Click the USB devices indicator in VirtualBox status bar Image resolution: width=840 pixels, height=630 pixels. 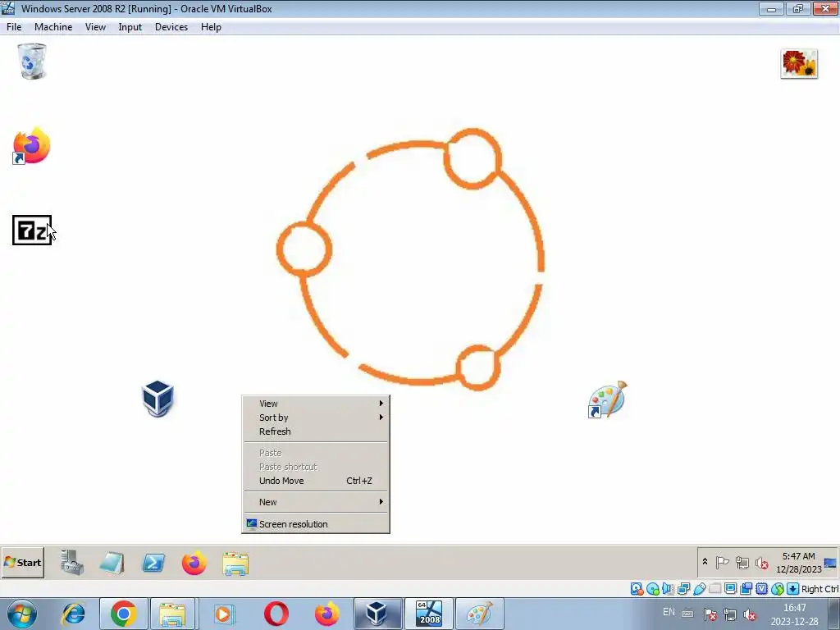(x=699, y=589)
